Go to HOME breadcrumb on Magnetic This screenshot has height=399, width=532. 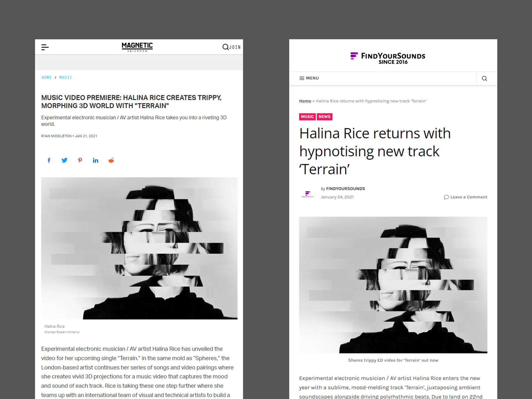click(x=47, y=78)
